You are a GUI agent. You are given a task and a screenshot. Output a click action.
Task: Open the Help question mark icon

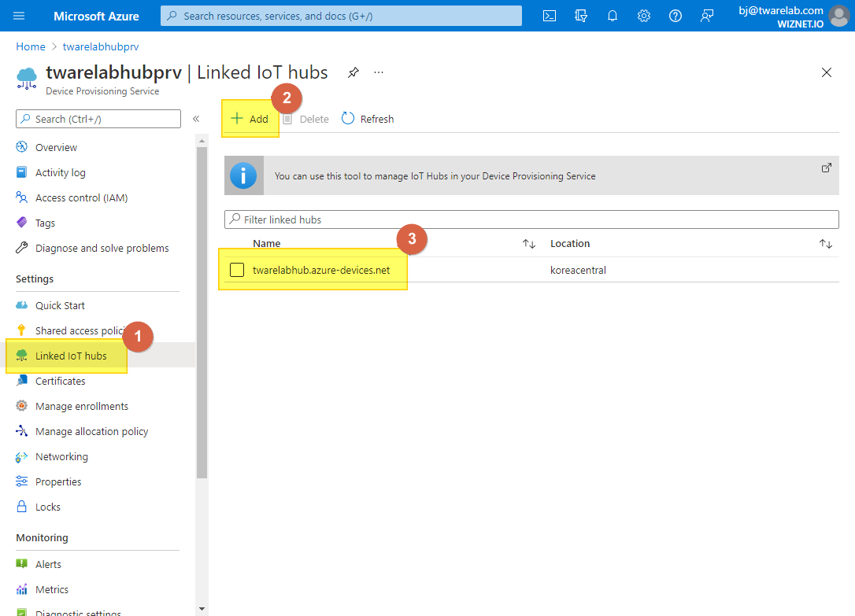[675, 16]
